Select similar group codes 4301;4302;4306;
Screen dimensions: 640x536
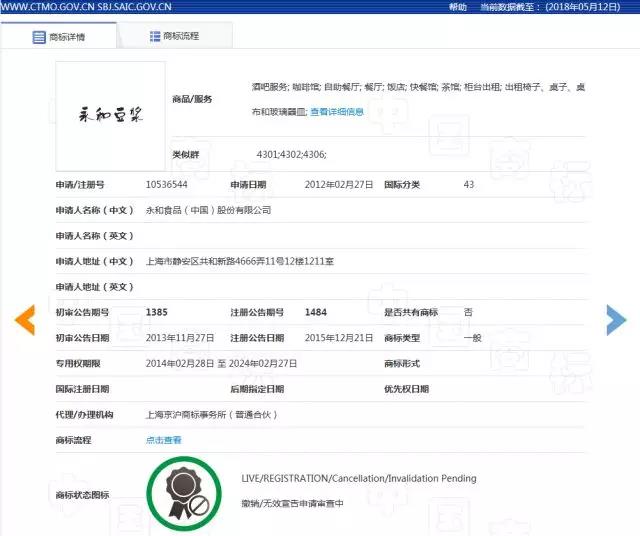coord(291,154)
